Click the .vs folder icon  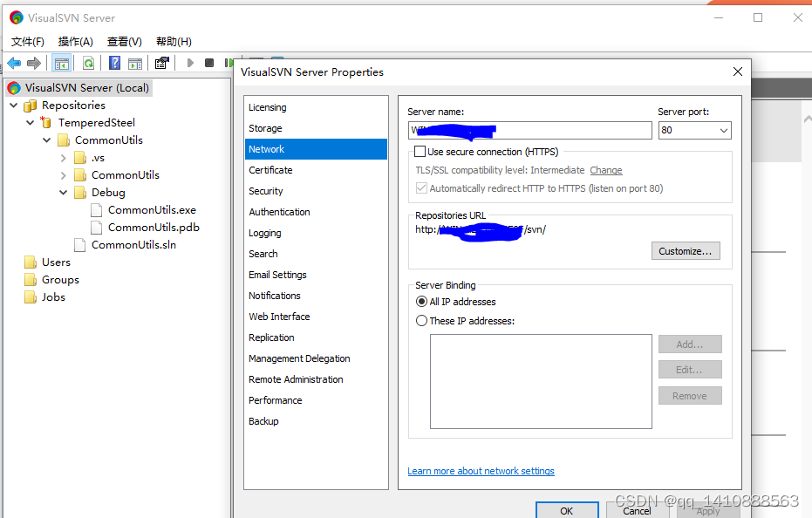(80, 158)
